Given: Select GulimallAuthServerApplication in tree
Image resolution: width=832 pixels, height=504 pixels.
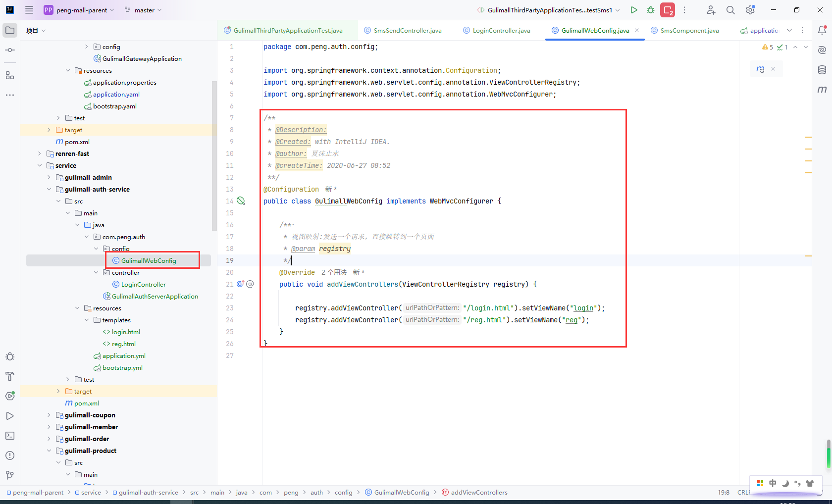Looking at the screenshot, I should point(155,296).
